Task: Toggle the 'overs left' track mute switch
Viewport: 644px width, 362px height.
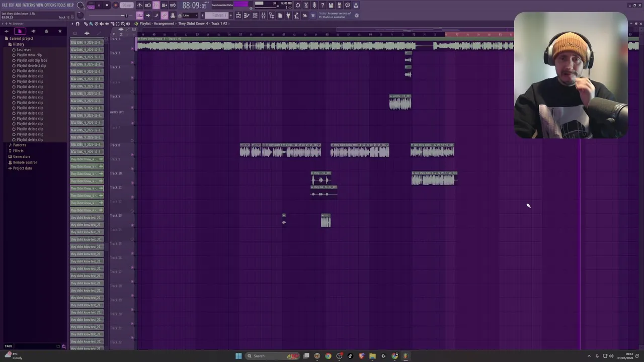Action: click(132, 123)
